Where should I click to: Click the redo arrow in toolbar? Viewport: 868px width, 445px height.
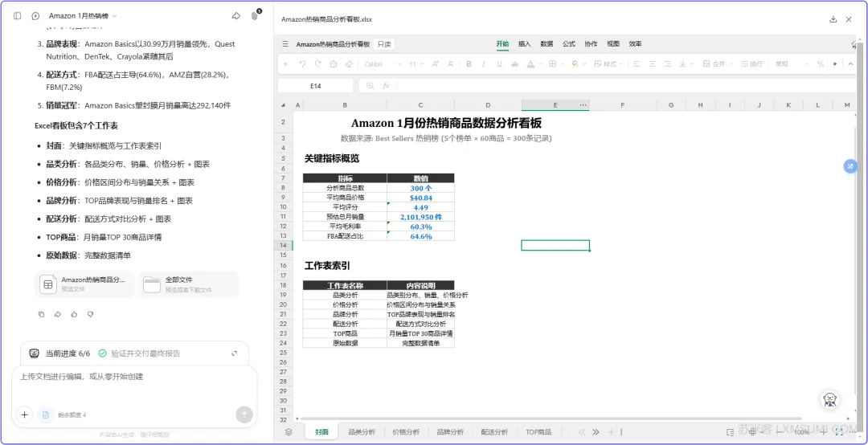pyautogui.click(x=317, y=64)
